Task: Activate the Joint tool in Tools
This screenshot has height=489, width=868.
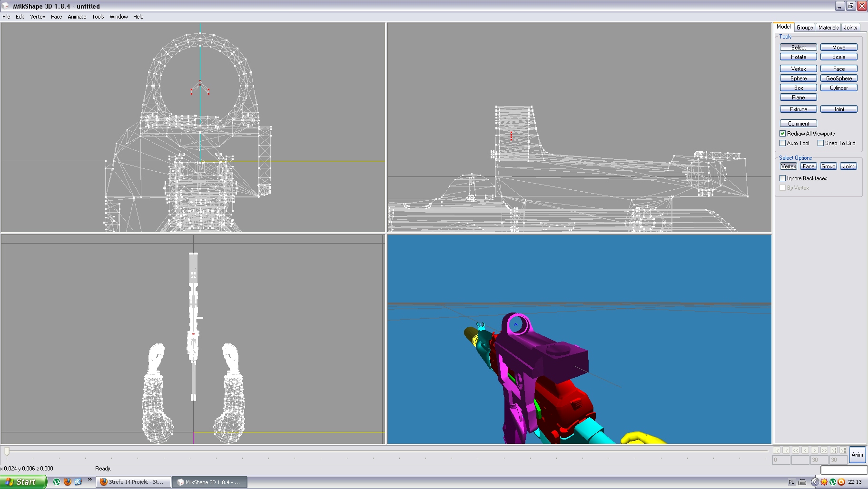Action: (x=839, y=109)
